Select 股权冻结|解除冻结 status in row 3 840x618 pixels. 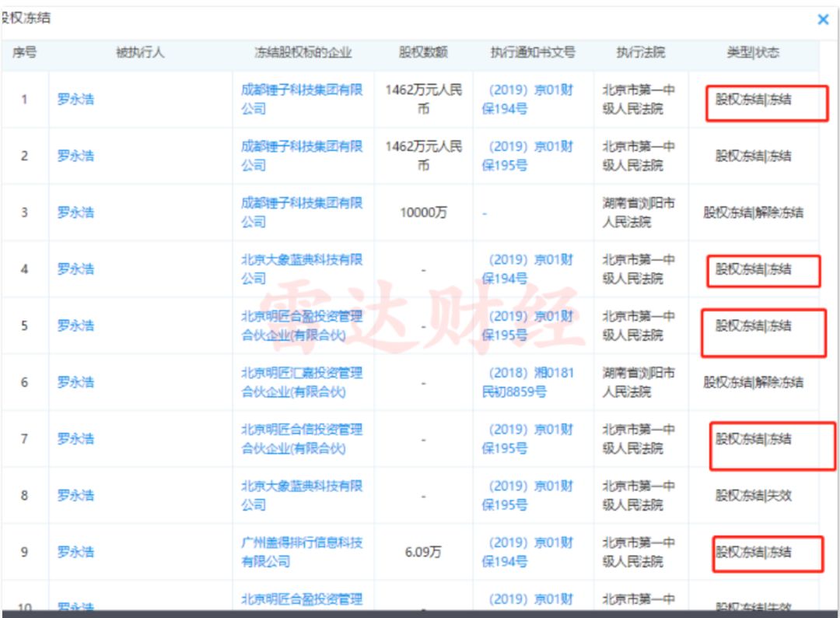[x=753, y=212]
